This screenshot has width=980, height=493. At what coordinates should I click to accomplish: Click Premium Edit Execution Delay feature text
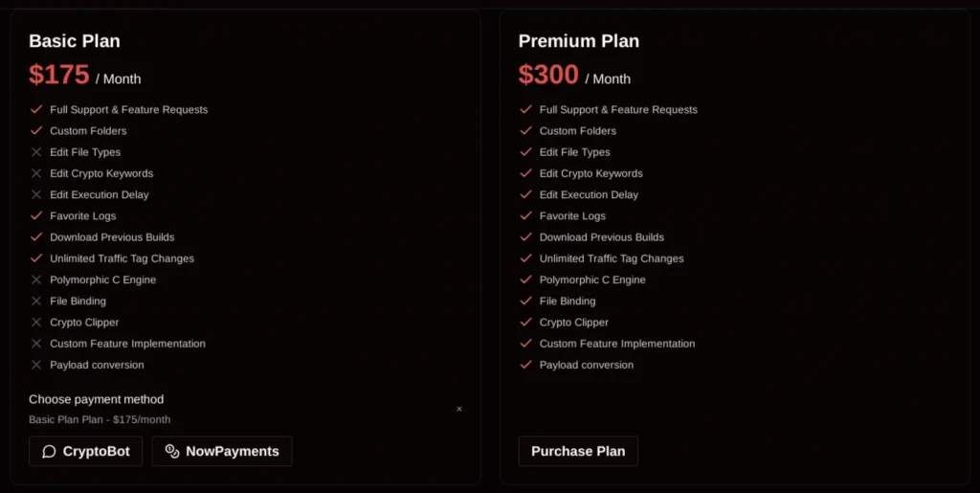point(589,195)
